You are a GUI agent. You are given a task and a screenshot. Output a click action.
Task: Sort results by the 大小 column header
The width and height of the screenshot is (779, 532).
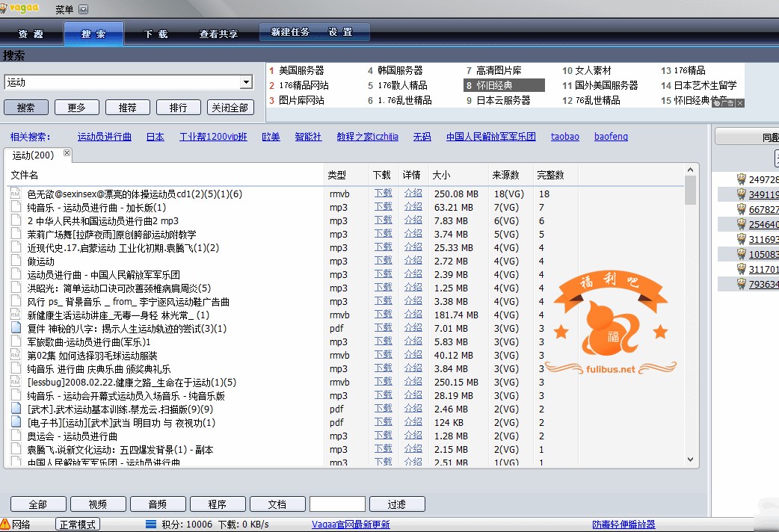(x=441, y=175)
